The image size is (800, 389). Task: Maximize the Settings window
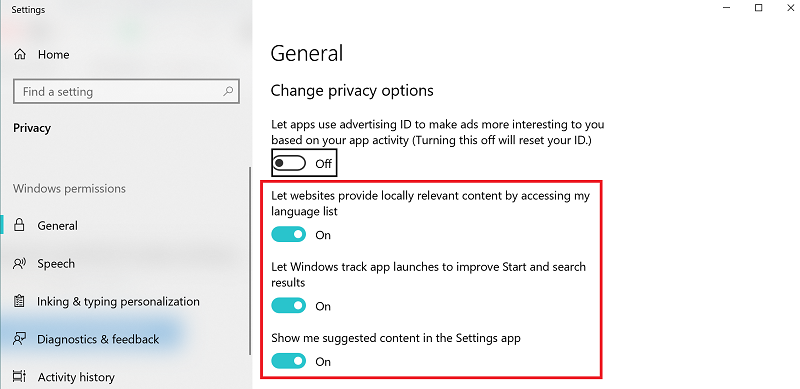click(759, 8)
